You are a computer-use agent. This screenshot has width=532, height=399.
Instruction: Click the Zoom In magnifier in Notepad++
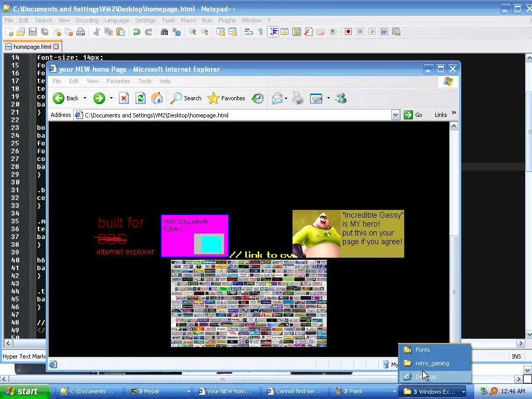(193, 32)
